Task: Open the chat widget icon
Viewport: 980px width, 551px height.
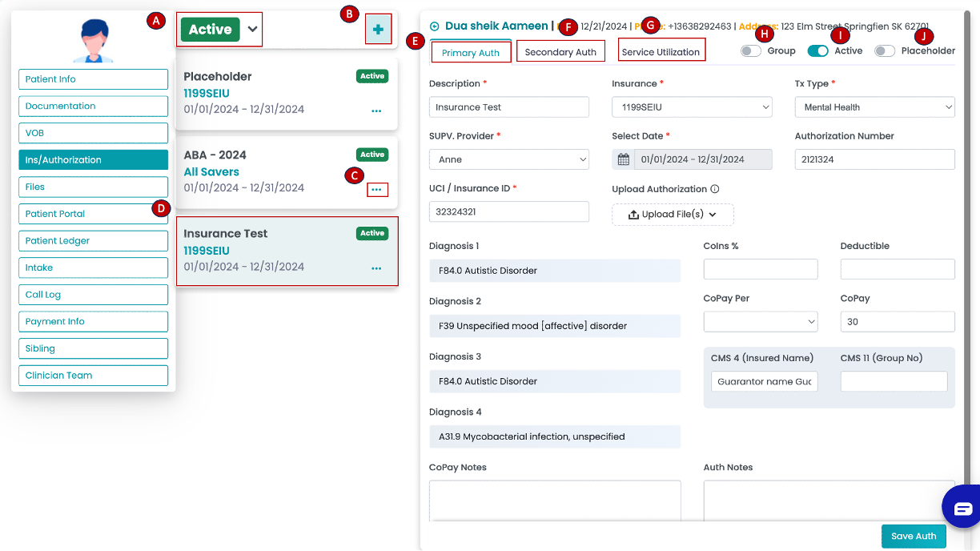Action: [962, 508]
